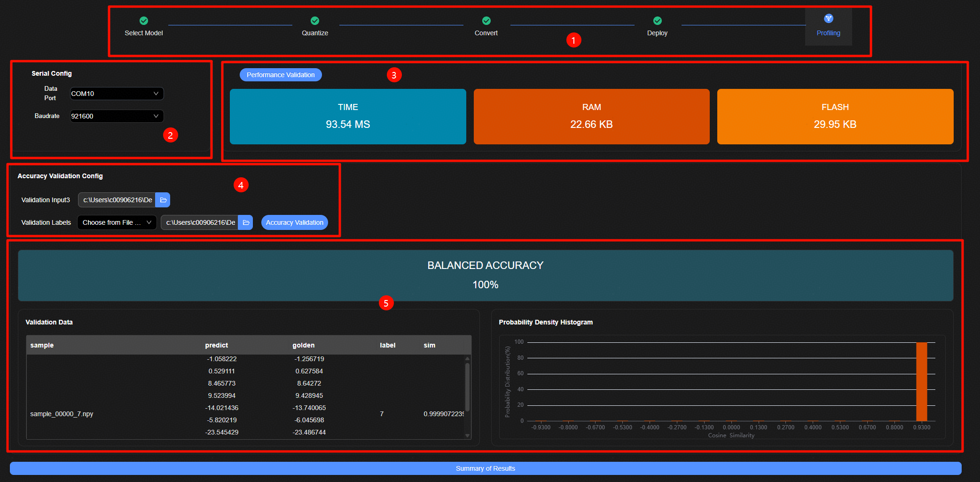Open Summary of Results

click(485, 468)
